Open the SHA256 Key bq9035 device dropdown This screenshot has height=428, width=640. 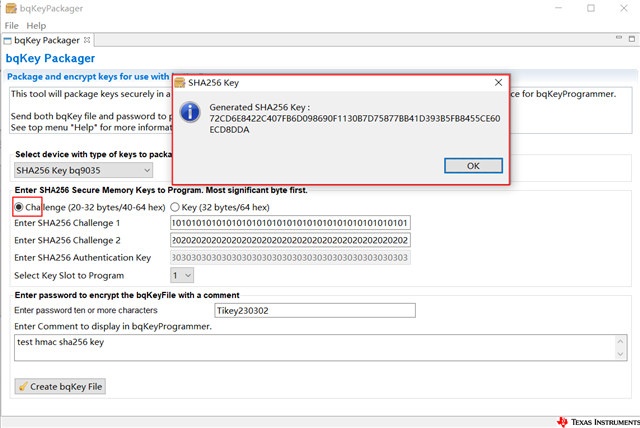tap(83, 170)
